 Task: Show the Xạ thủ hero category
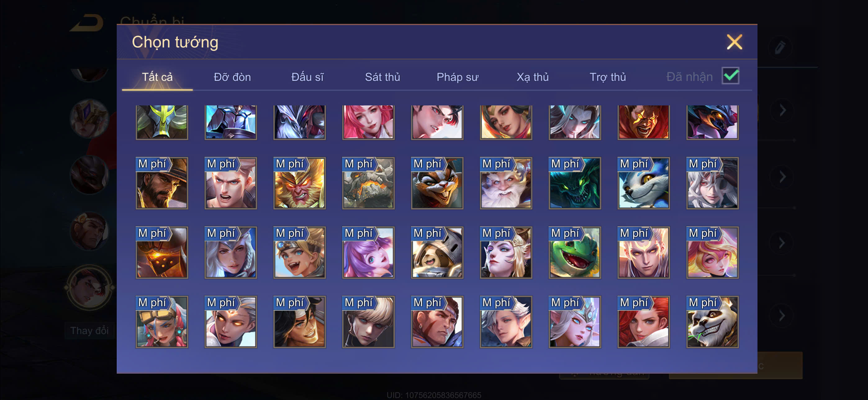coord(532,77)
